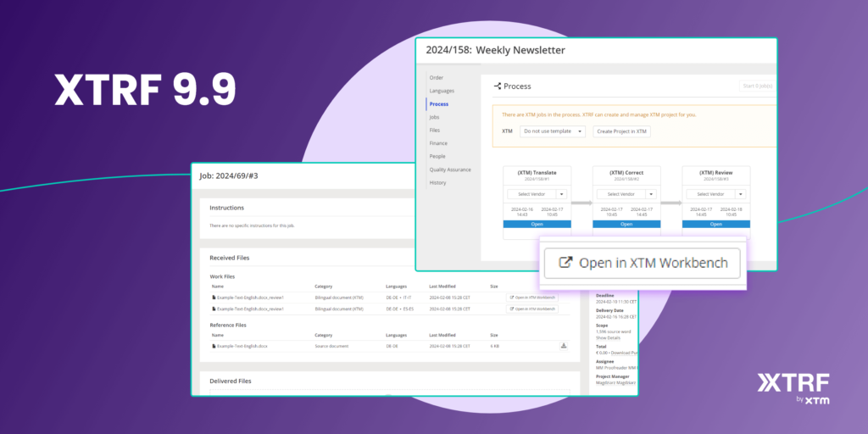Select the Files sidebar item
The image size is (868, 434).
click(435, 130)
